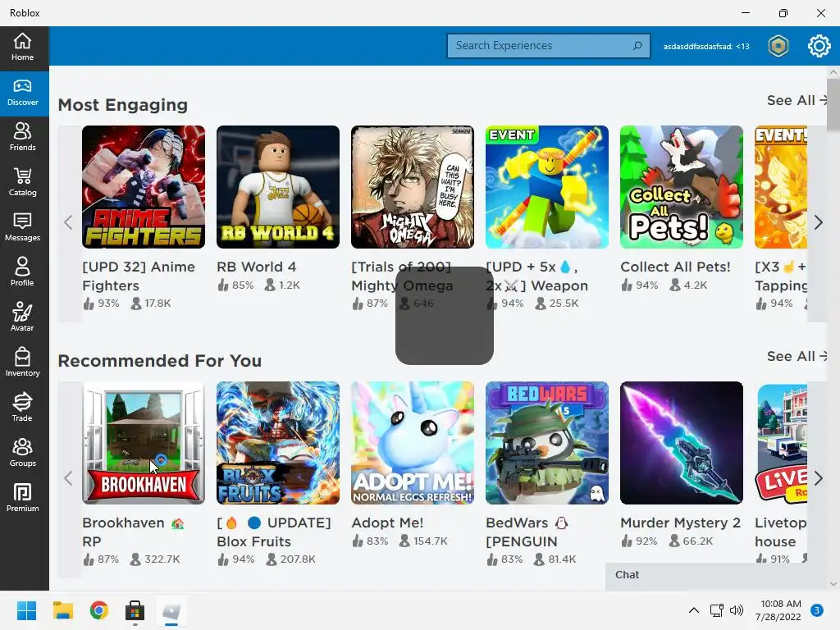Screen dimensions: 840x630
Task: Open the Adopt Me thumbnail
Action: coord(413,443)
